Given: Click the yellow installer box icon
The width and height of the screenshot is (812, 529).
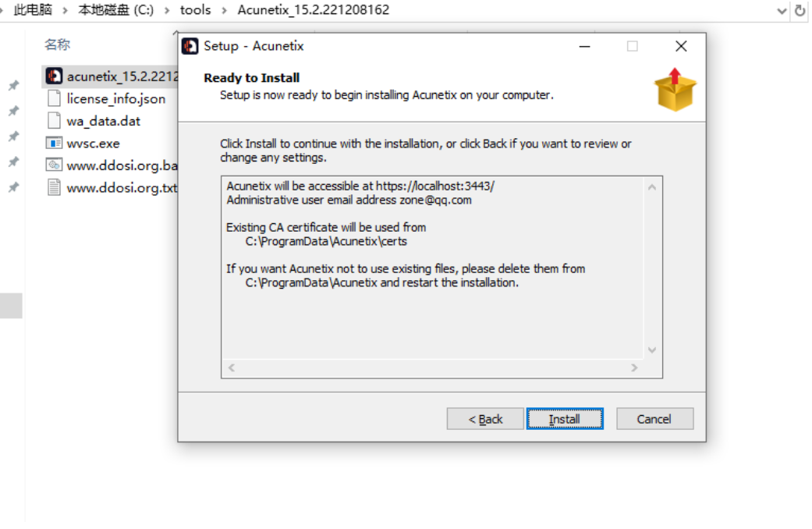Looking at the screenshot, I should (x=675, y=91).
